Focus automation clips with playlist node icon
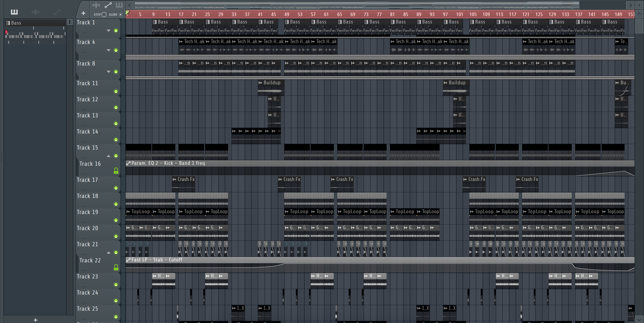This screenshot has height=323, width=644. coord(108,5)
